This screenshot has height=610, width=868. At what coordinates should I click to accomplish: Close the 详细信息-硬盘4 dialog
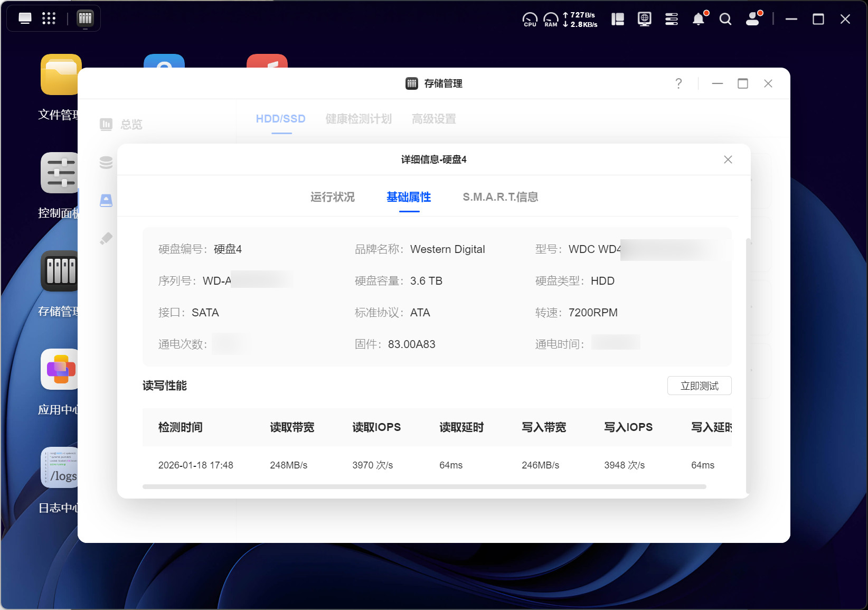(728, 159)
